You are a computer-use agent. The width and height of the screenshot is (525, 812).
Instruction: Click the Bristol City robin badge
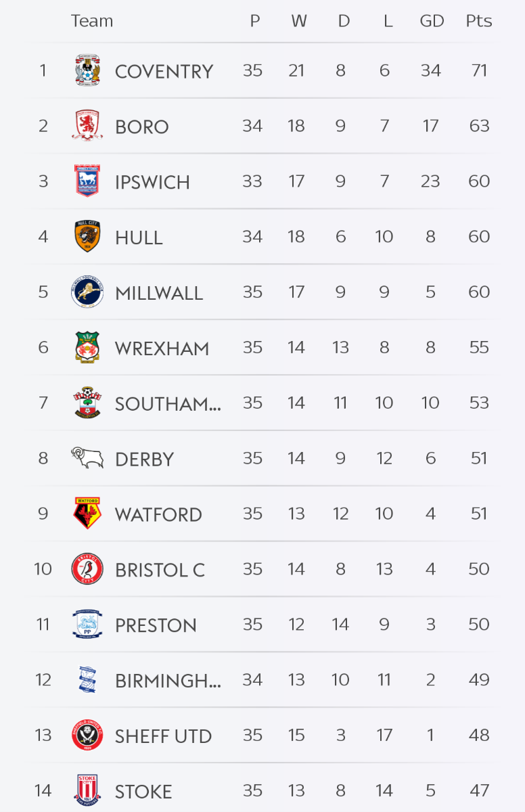click(87, 569)
